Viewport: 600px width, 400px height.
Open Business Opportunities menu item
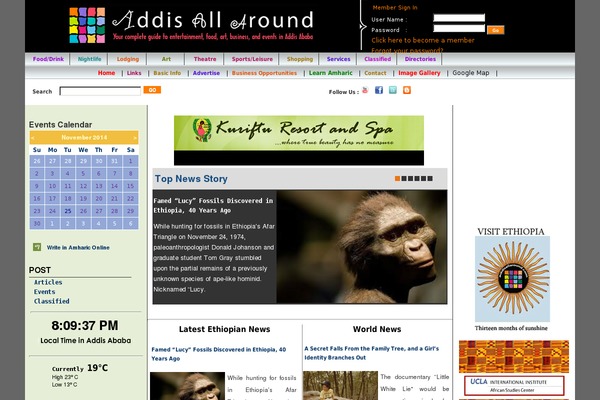[264, 73]
